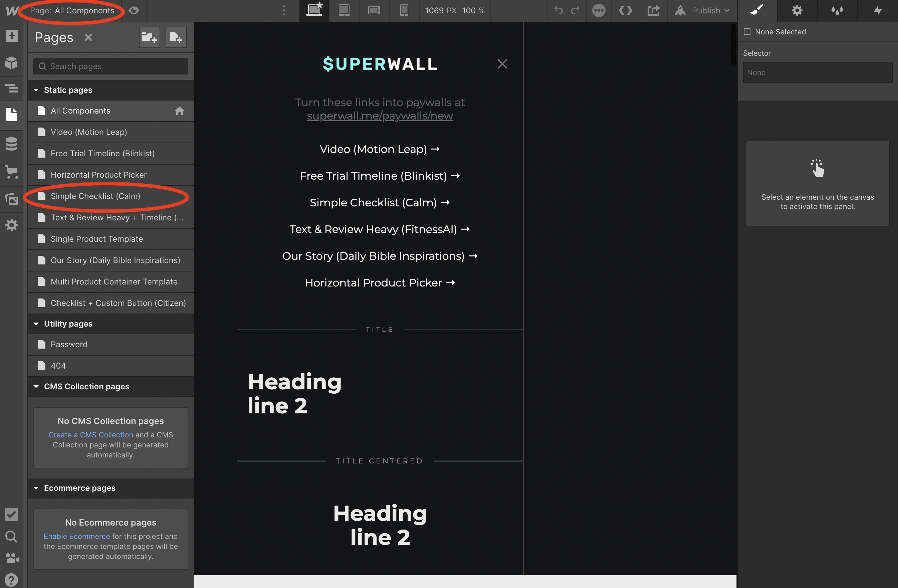Open the CMS Collections panel
Screen dimensions: 898x588
coord(11,144)
